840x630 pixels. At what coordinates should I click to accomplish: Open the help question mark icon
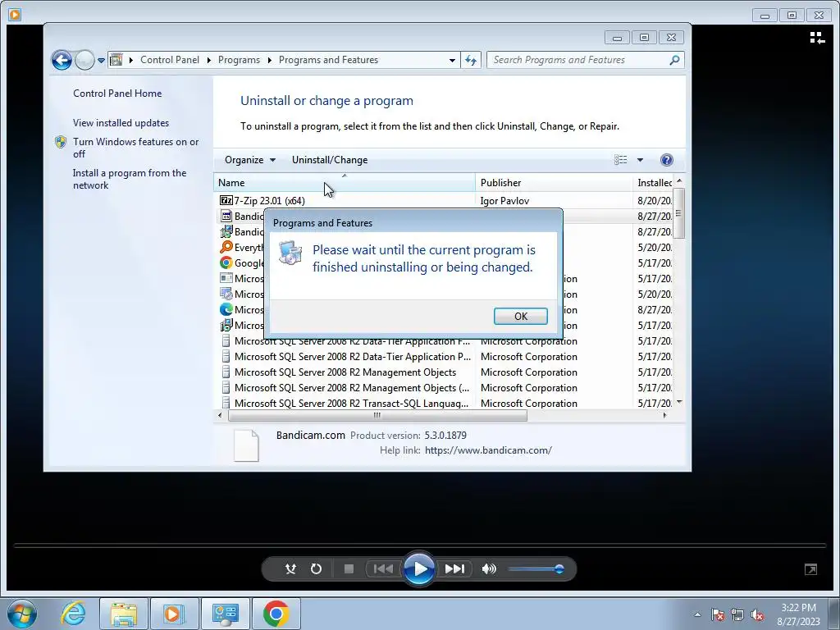[x=666, y=160]
